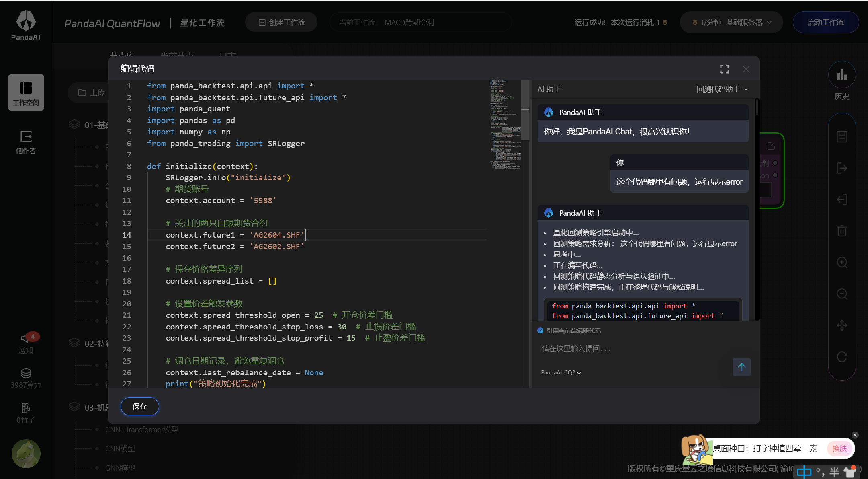The width and height of the screenshot is (868, 479).
Task: Click the trash delete icon
Action: tap(842, 231)
